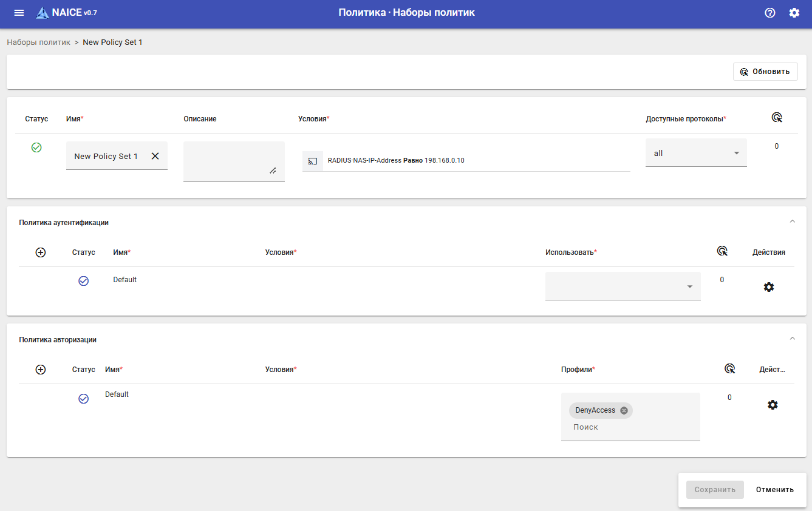Toggle the policy set green status checkmark
The height and width of the screenshot is (511, 812).
click(x=36, y=147)
